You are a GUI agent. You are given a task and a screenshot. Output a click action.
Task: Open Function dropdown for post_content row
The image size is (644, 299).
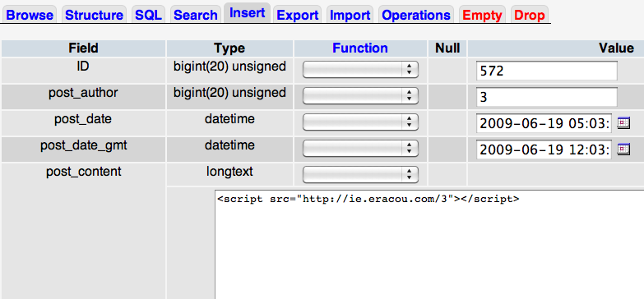pyautogui.click(x=360, y=175)
